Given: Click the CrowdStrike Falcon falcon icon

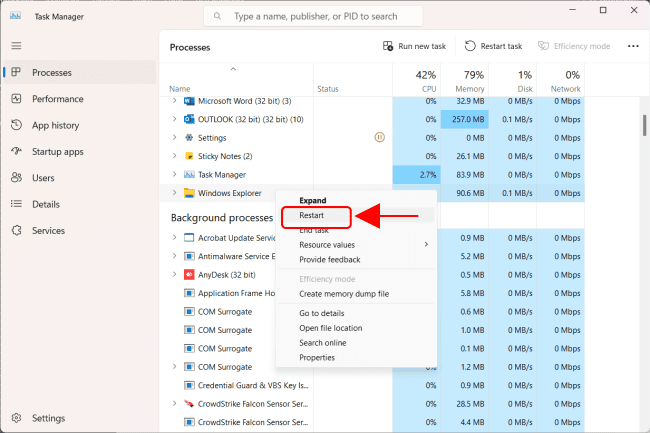Looking at the screenshot, I should (189, 404).
